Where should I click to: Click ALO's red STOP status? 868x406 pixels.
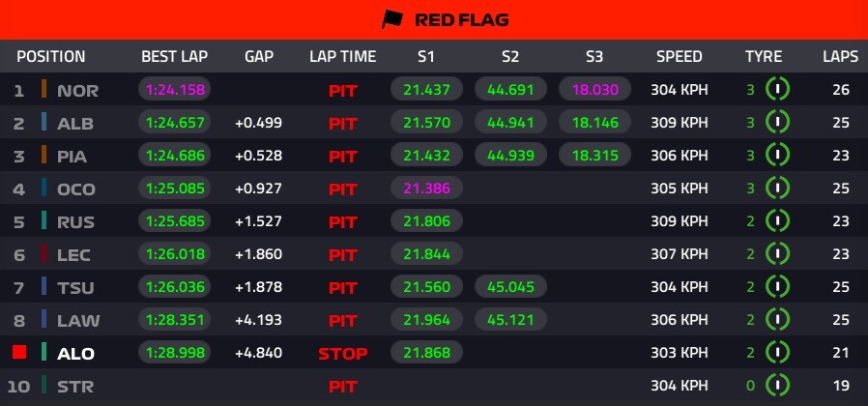tap(343, 354)
